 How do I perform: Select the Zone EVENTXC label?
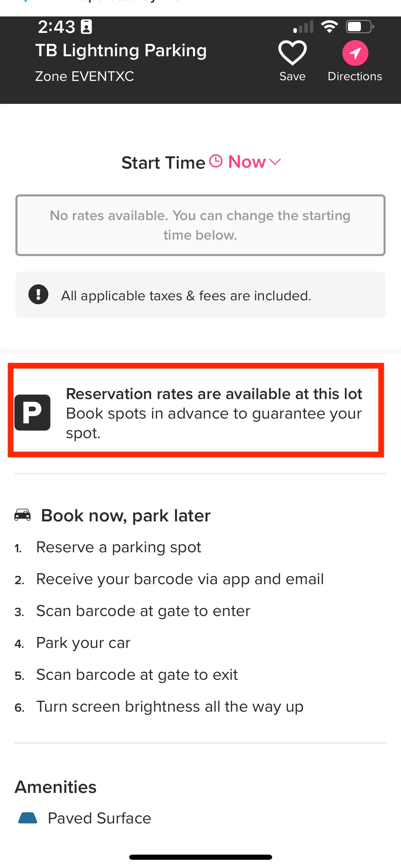click(x=85, y=76)
